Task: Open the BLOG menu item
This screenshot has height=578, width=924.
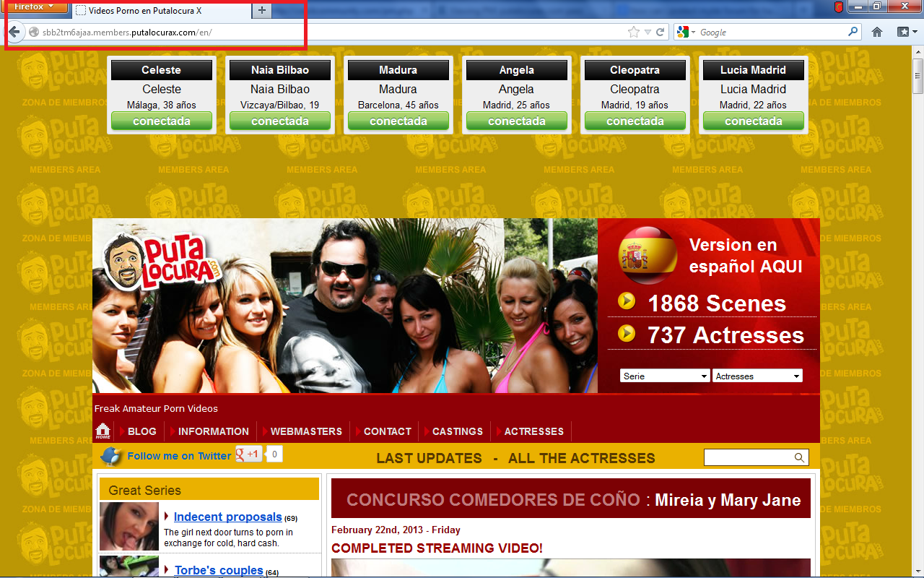Action: point(141,431)
